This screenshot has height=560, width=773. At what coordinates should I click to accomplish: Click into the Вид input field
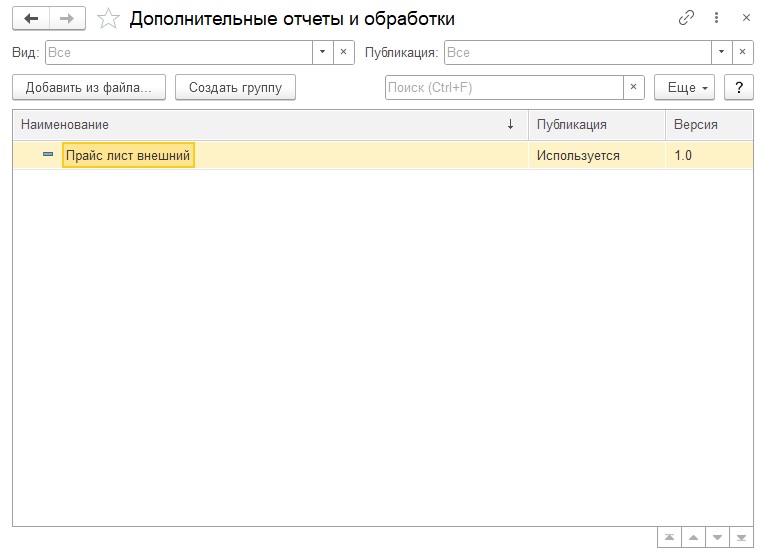click(179, 52)
